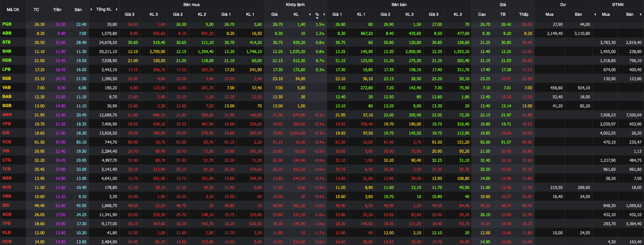644x245 pixels.
Task: Click the TC column header
Action: point(36,10)
